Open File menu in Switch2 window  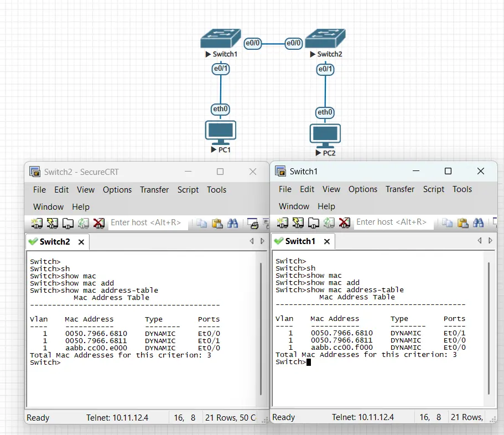(39, 190)
